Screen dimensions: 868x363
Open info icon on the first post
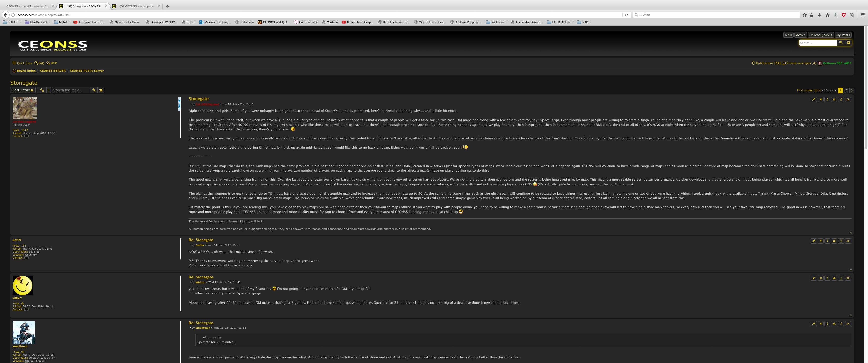click(841, 99)
